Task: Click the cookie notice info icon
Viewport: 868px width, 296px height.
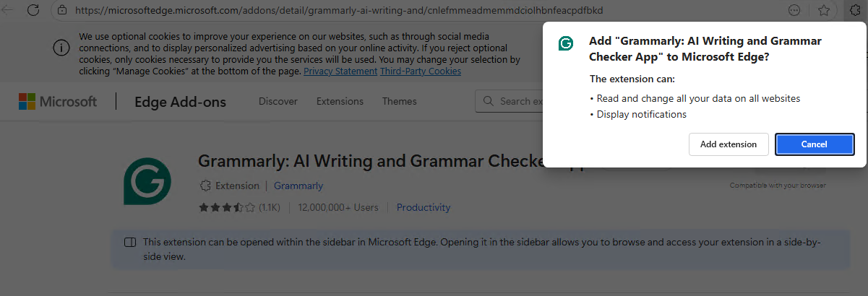Action: tap(61, 47)
